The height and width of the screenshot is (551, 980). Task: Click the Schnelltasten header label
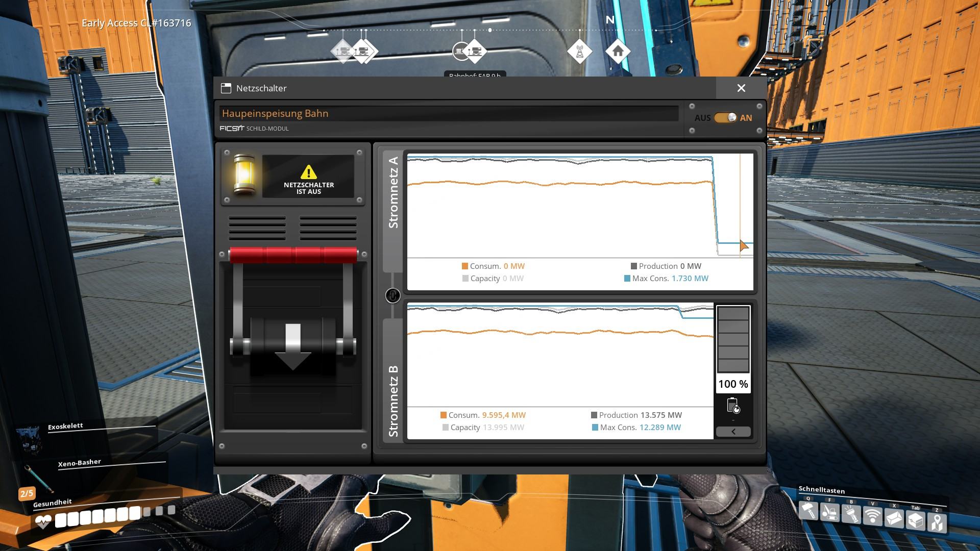pos(822,490)
